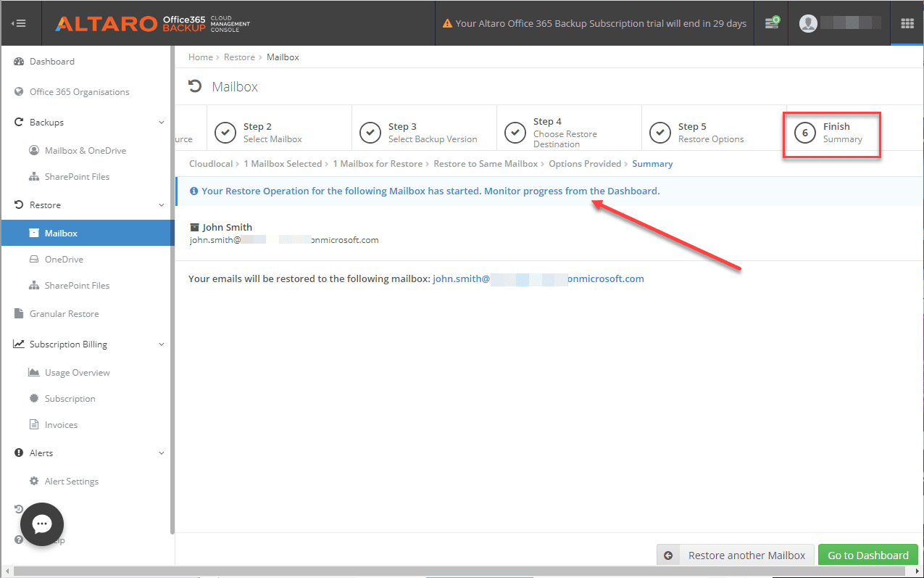
Task: Open the apps grid icon
Action: [x=907, y=23]
